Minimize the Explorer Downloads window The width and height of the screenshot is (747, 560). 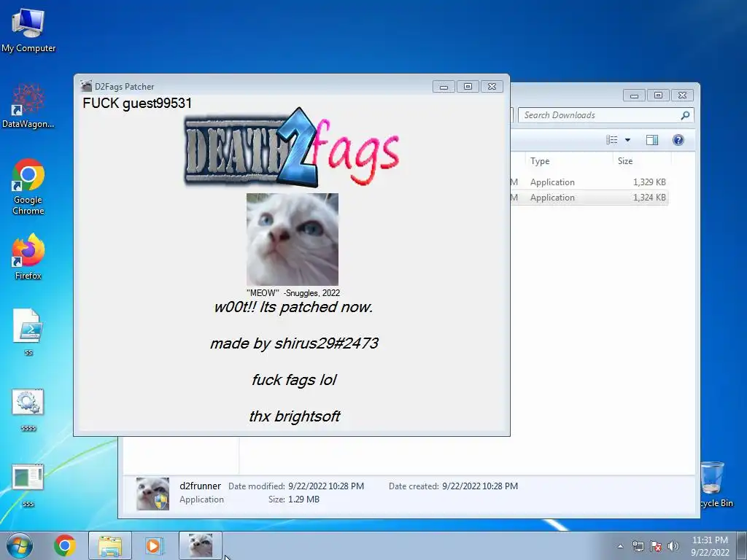(634, 96)
